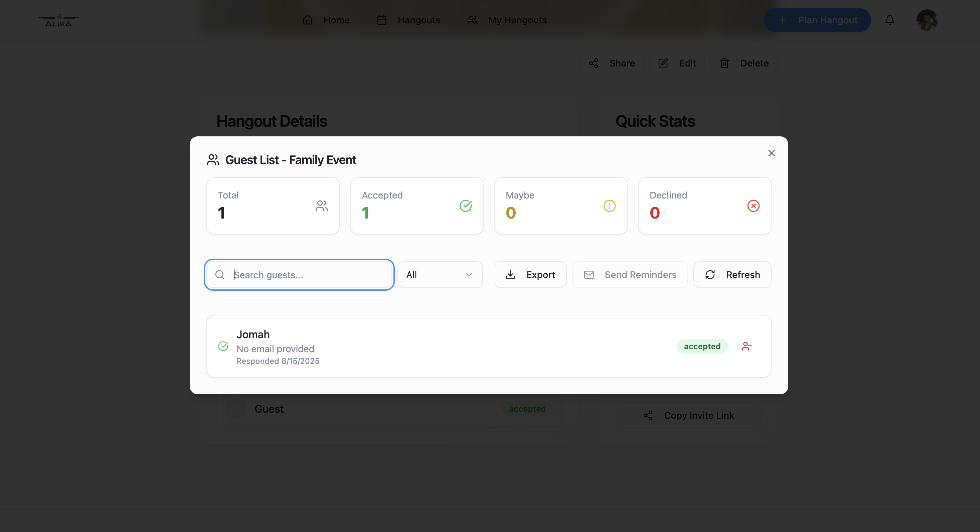Open the Hangouts nav item

(x=409, y=20)
